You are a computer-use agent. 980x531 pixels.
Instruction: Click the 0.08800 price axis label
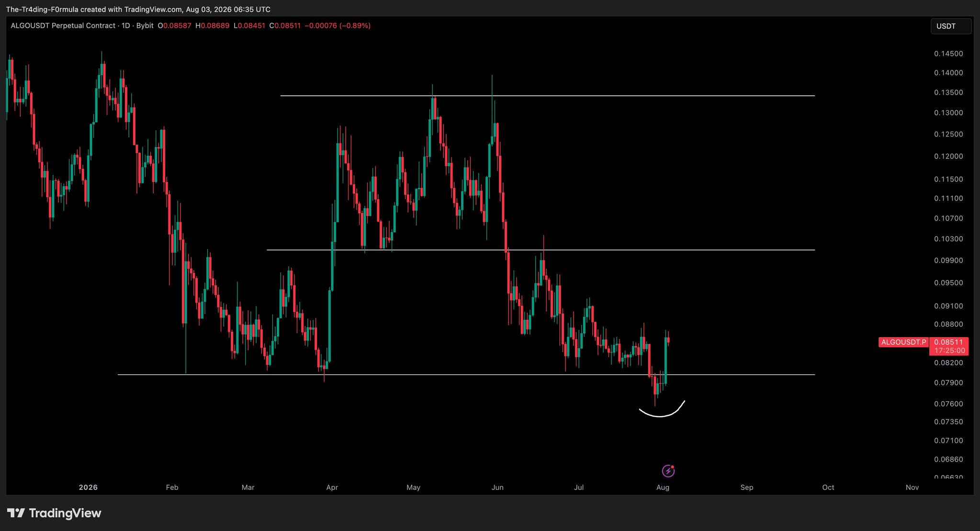click(x=948, y=324)
